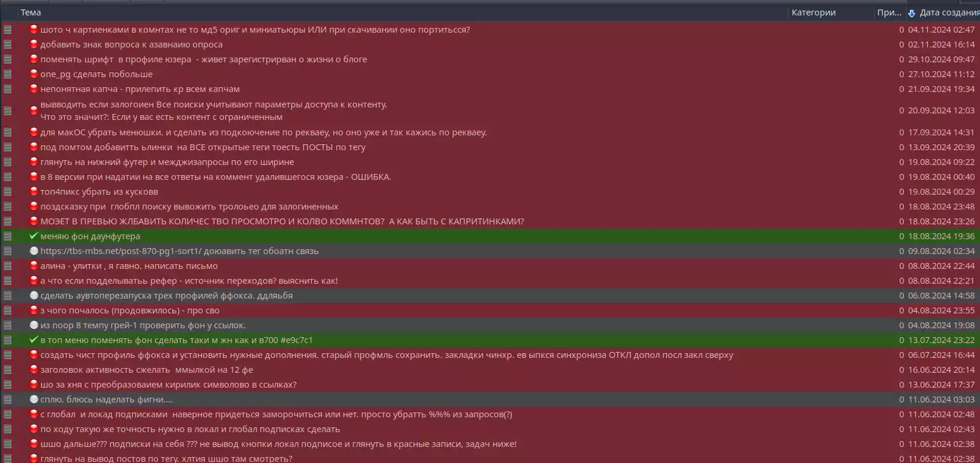Click green checkmark on меняю фон даунфутера
Screen dimensions: 980x463
pos(34,236)
